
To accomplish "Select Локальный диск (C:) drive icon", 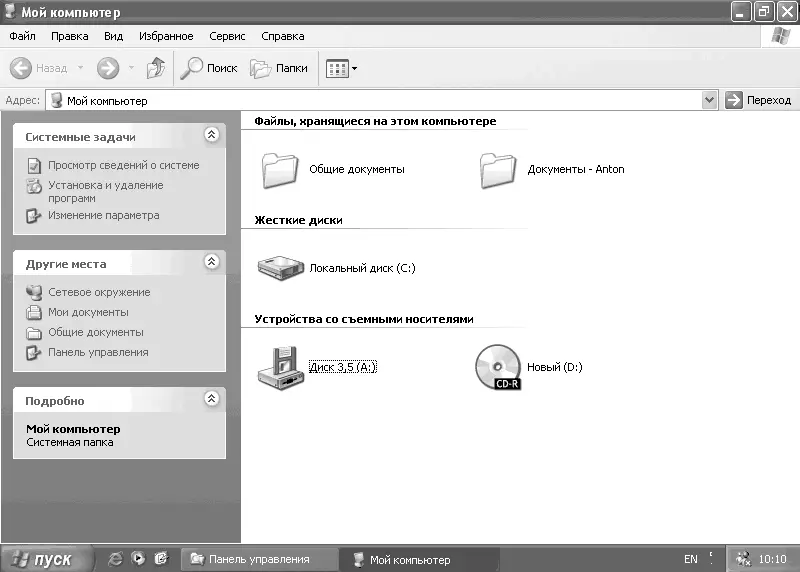I will (x=280, y=268).
